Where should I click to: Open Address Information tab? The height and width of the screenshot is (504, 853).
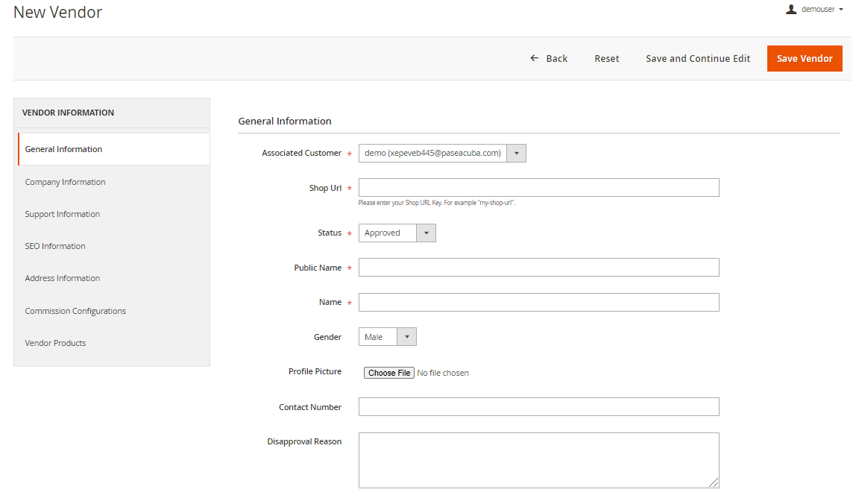pyautogui.click(x=63, y=278)
